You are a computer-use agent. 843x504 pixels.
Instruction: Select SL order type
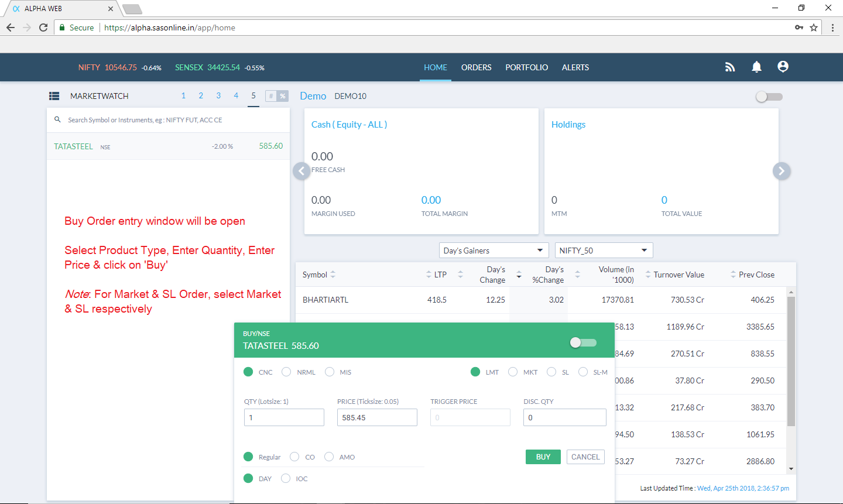pos(551,372)
